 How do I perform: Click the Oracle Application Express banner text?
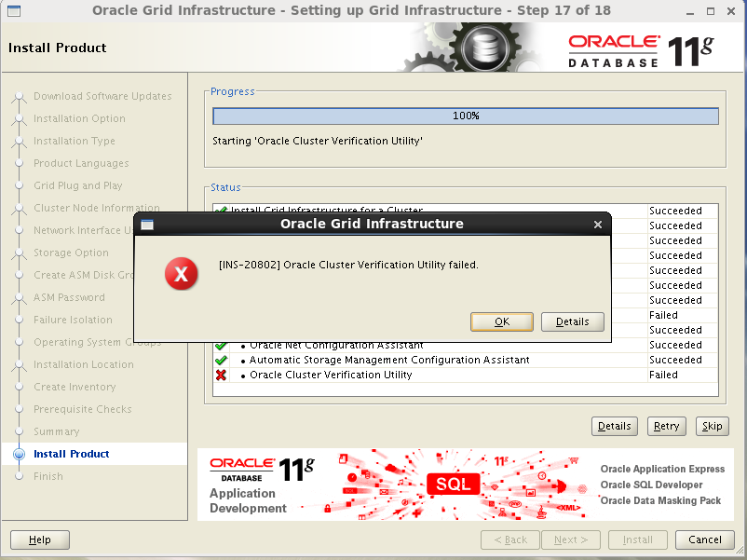click(x=662, y=469)
